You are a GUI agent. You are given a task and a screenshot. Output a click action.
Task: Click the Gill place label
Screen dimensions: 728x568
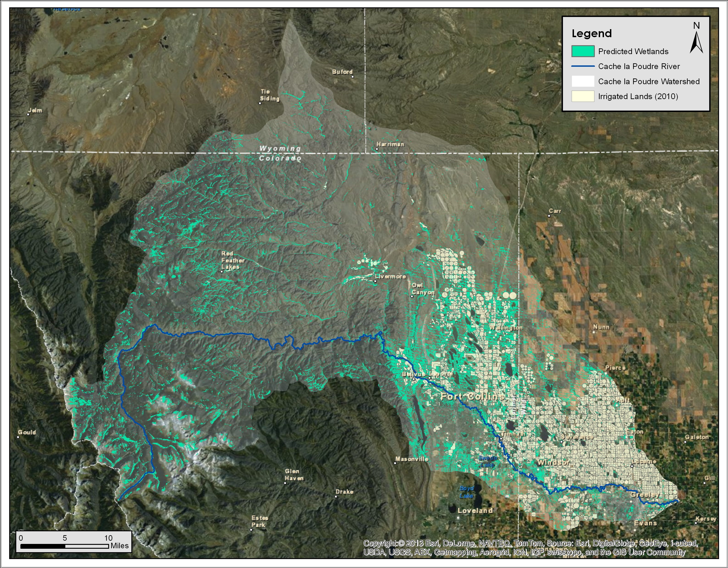pyautogui.click(x=709, y=478)
